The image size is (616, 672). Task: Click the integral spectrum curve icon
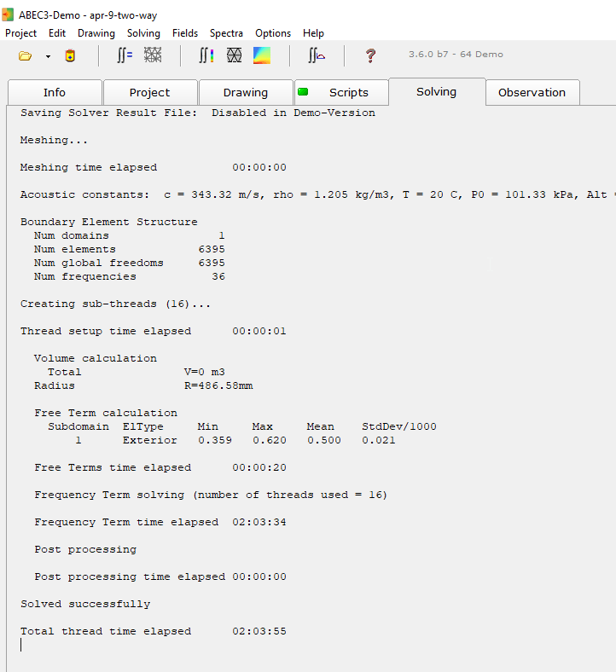[317, 55]
